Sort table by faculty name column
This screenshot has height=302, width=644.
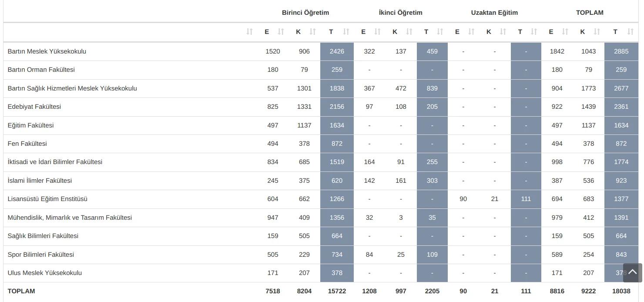tap(249, 32)
